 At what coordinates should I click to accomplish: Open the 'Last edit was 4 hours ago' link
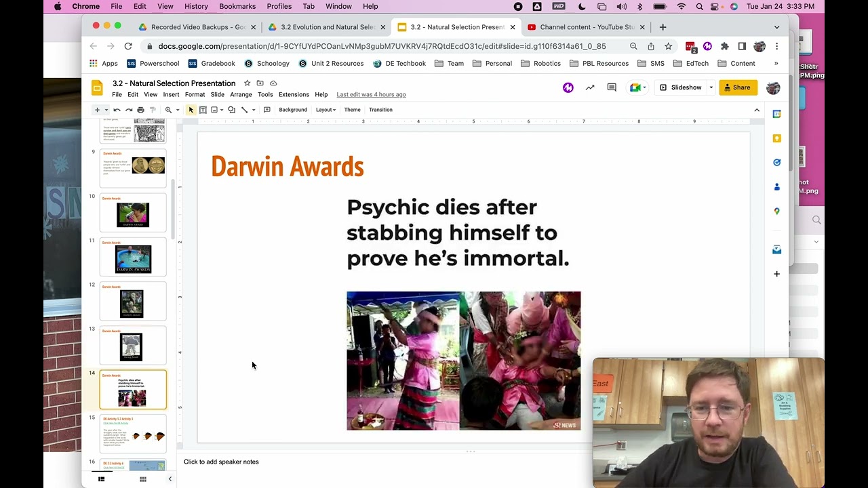coord(371,95)
